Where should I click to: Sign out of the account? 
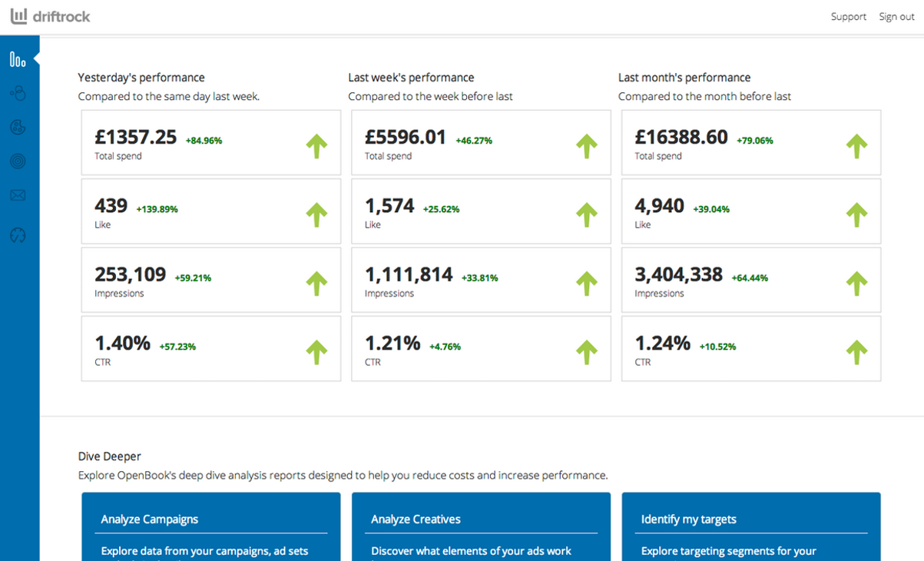pyautogui.click(x=896, y=17)
